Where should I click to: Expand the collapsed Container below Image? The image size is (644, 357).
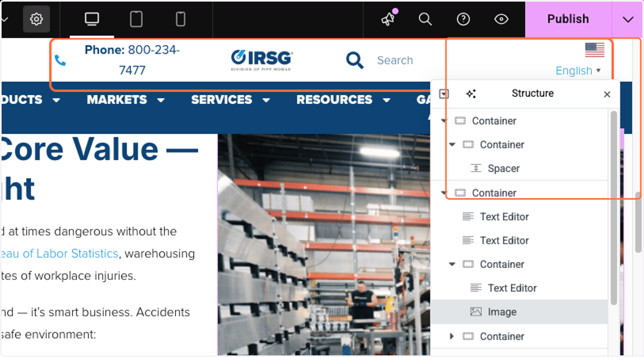pos(452,336)
